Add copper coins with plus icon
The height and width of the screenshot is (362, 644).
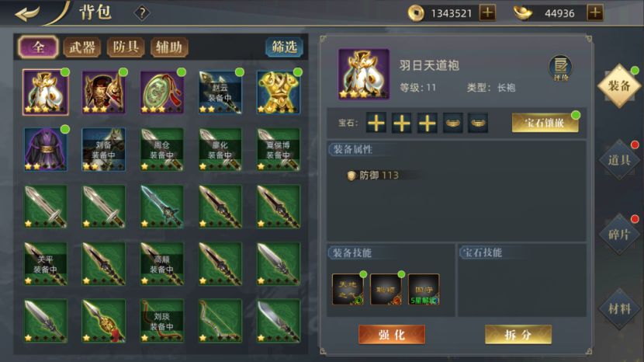(487, 12)
